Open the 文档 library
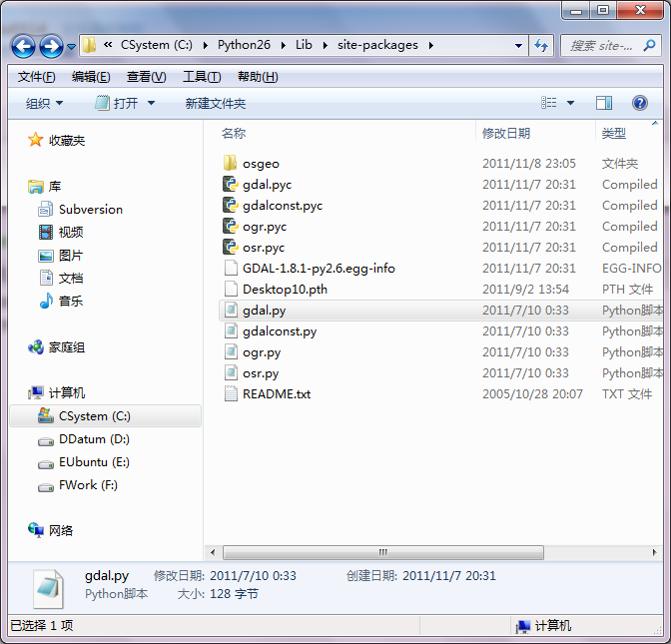Viewport: 671px width, 644px height. pyautogui.click(x=71, y=278)
